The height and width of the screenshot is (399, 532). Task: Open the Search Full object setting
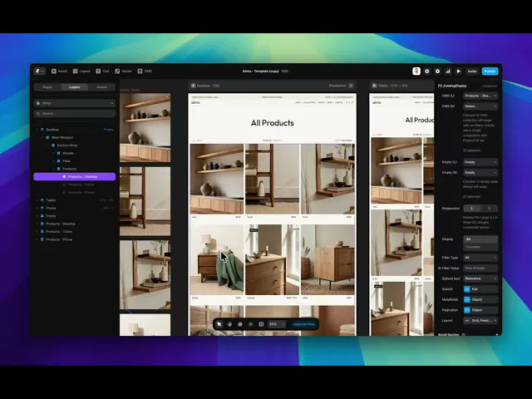point(480,289)
